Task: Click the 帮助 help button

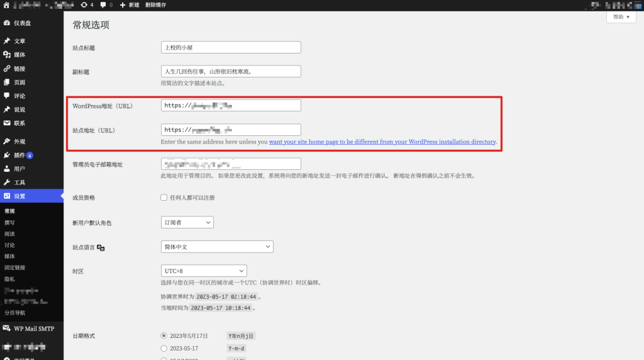Action: click(x=621, y=17)
